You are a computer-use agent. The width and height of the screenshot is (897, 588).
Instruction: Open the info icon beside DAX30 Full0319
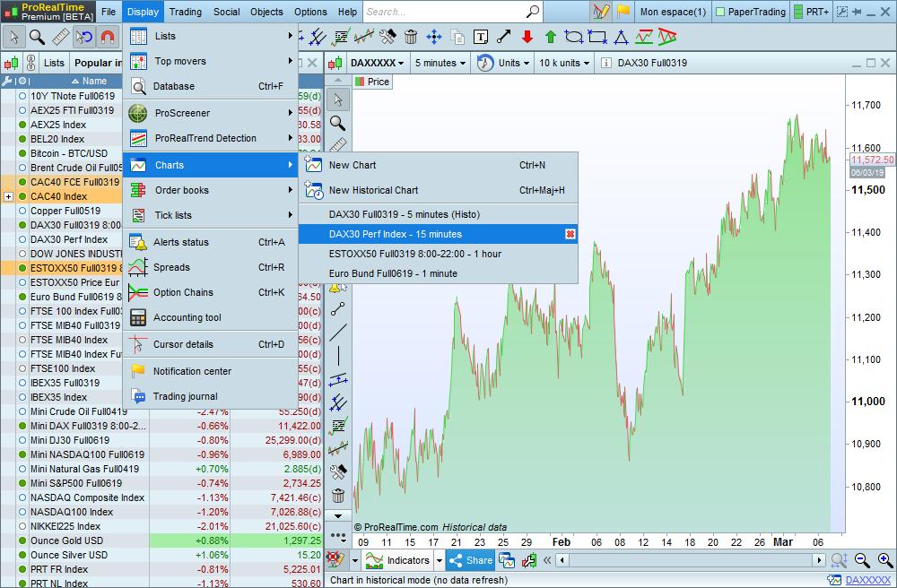[605, 63]
